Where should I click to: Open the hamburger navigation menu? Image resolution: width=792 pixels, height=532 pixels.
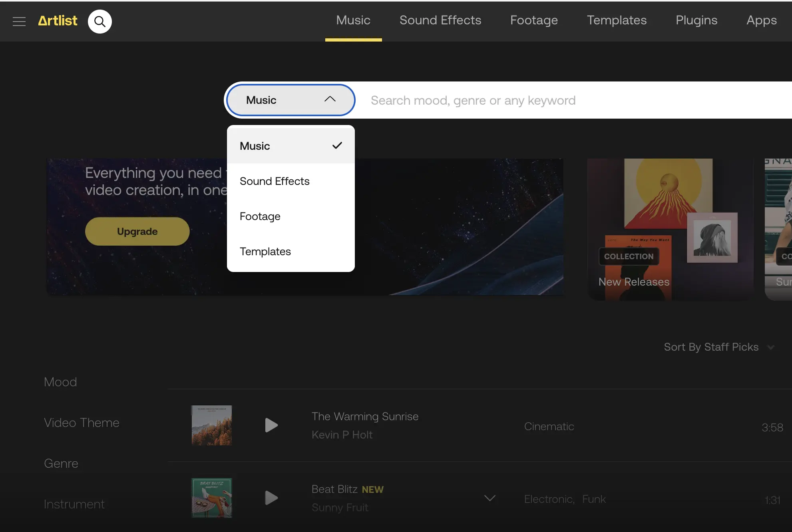[x=19, y=21]
